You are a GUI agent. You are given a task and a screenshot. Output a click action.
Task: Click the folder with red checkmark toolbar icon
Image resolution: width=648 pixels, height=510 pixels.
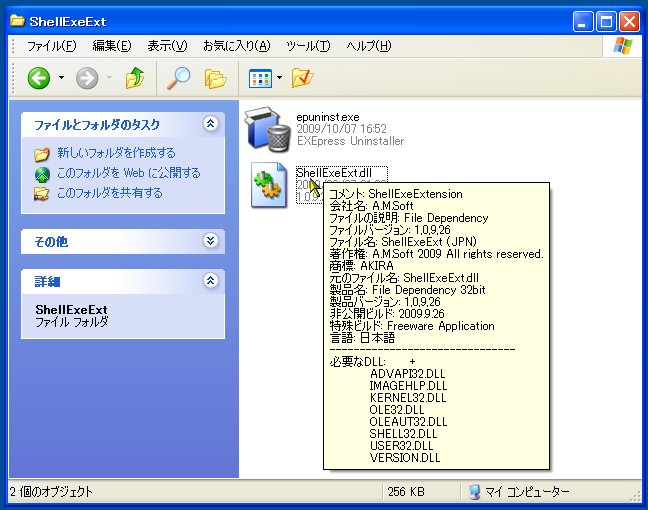pos(302,78)
